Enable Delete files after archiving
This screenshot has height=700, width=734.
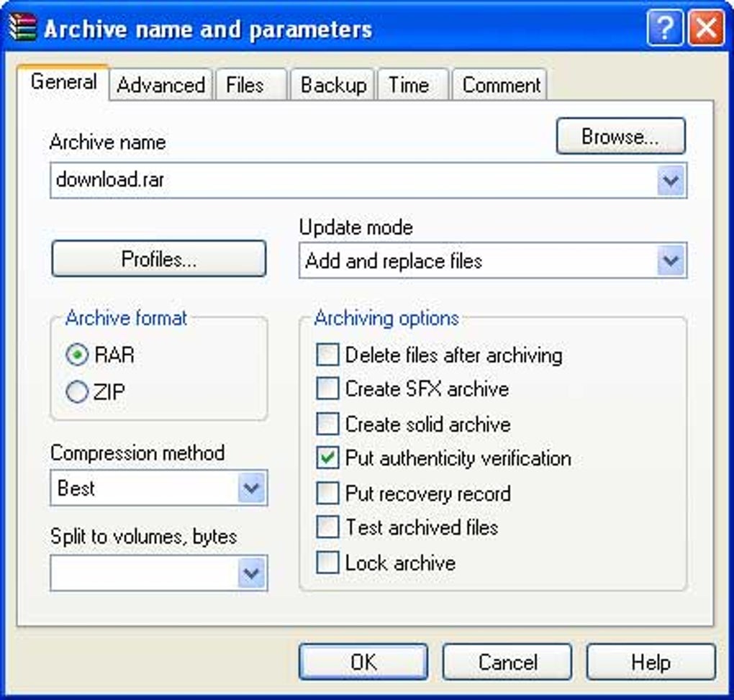pyautogui.click(x=327, y=354)
